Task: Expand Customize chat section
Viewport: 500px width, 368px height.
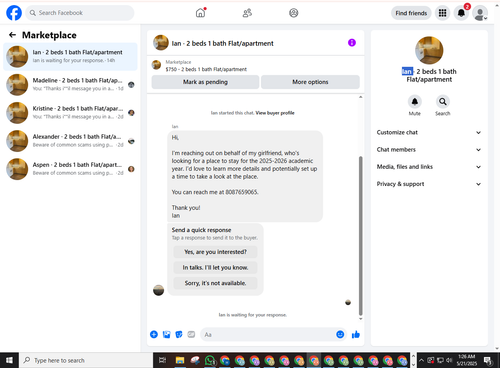Action: coord(429,132)
